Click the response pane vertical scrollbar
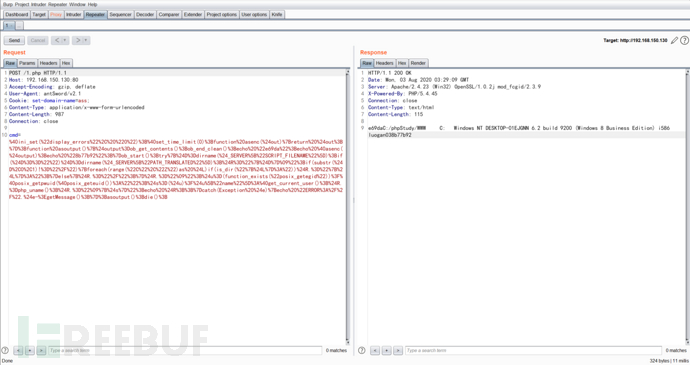The width and height of the screenshot is (690, 365). [x=687, y=206]
